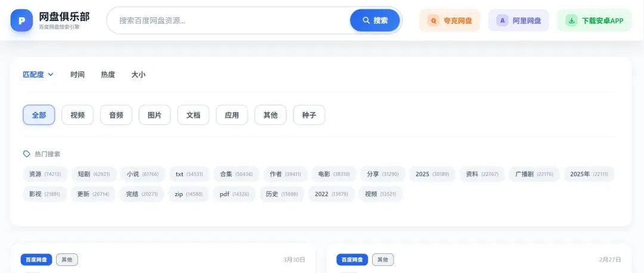Click hot search tag 完结
The width and height of the screenshot is (644, 273).
142,194
